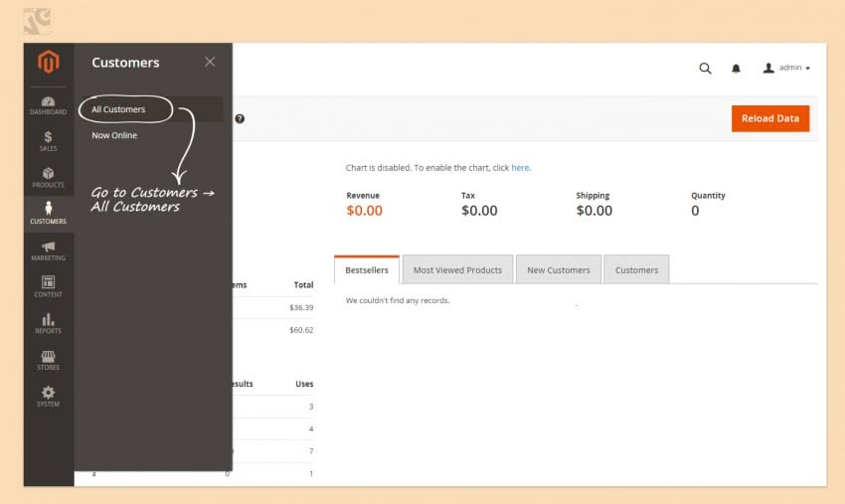Click the Quantity 0 value

tap(695, 211)
